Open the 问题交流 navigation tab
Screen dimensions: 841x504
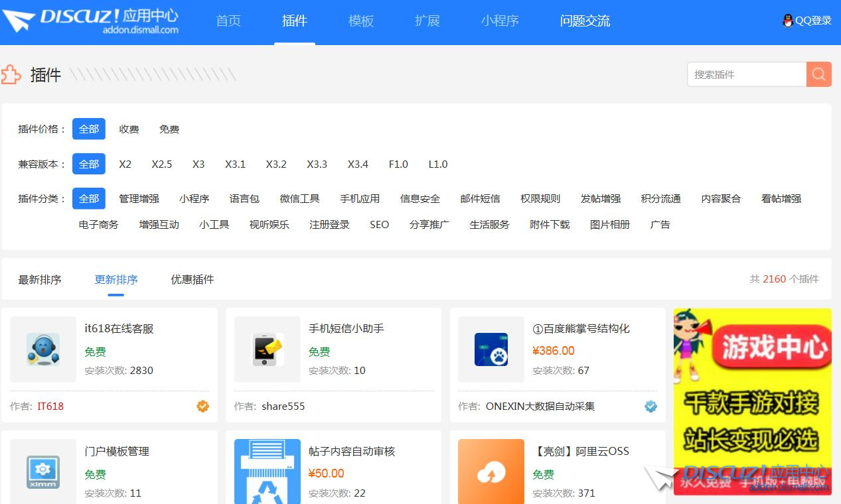585,21
